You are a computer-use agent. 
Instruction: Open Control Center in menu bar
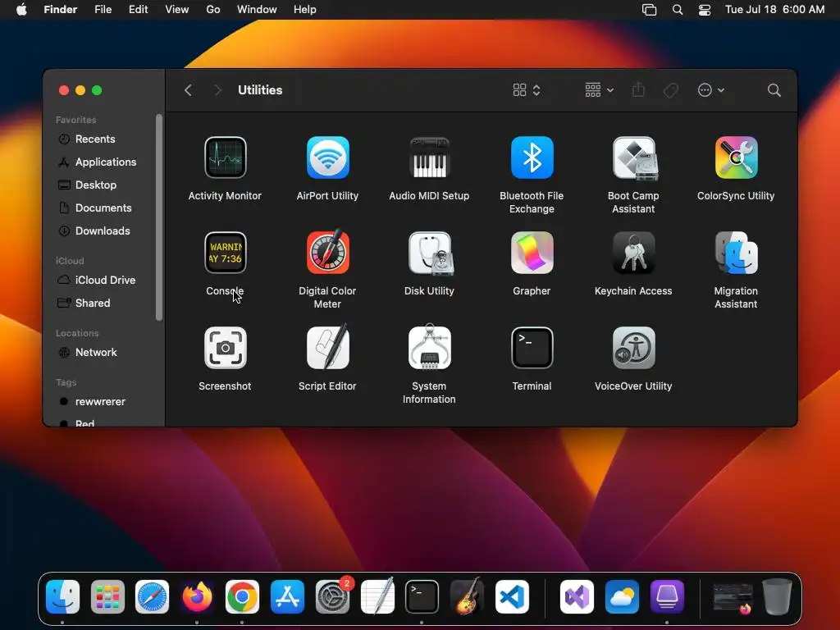coord(705,10)
